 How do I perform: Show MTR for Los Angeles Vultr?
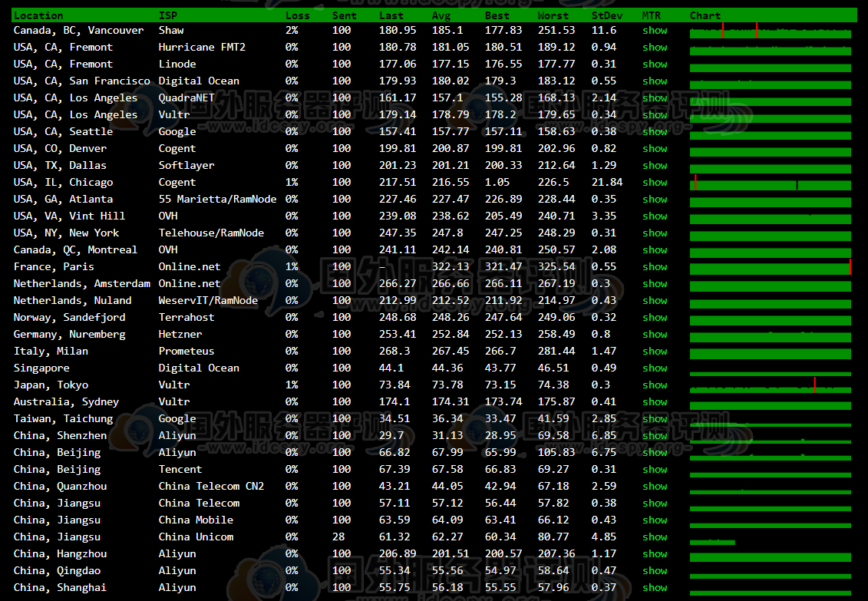coord(655,115)
